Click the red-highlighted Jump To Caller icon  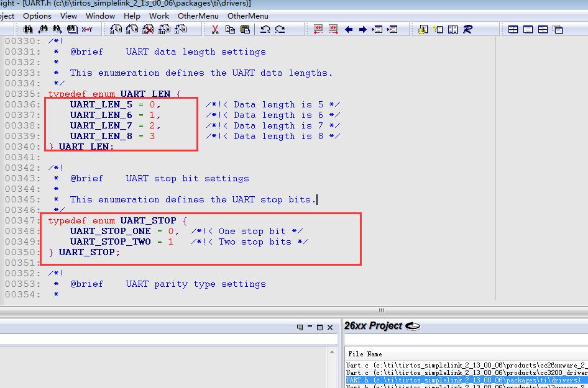tap(393, 29)
